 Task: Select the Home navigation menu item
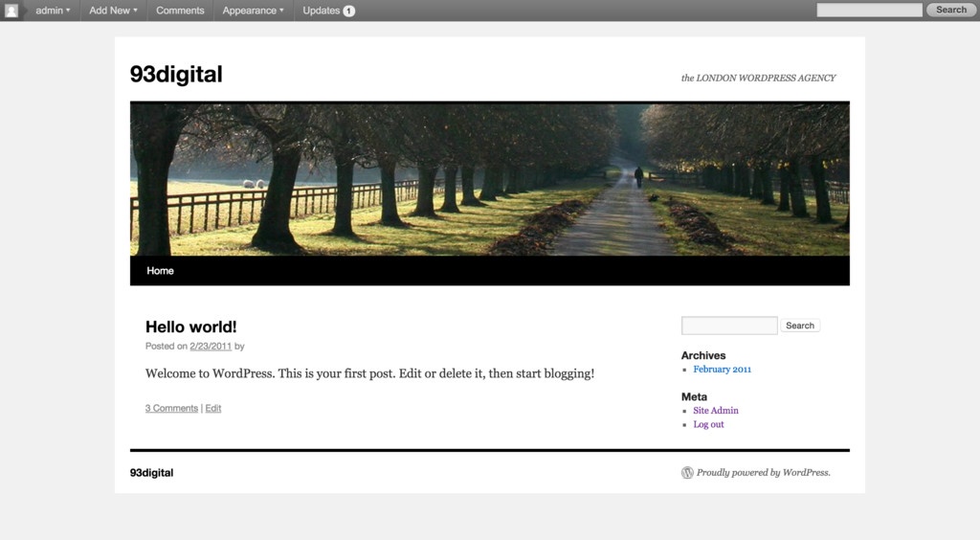point(160,271)
